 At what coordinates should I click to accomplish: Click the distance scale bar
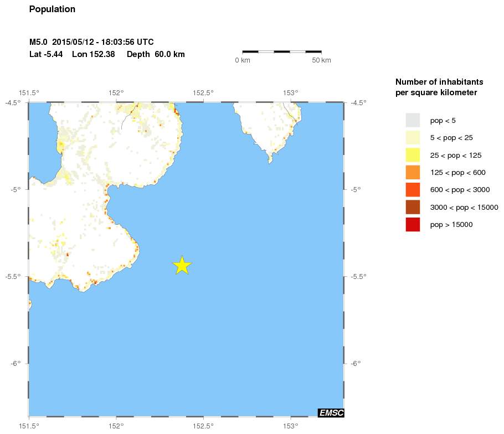(282, 51)
